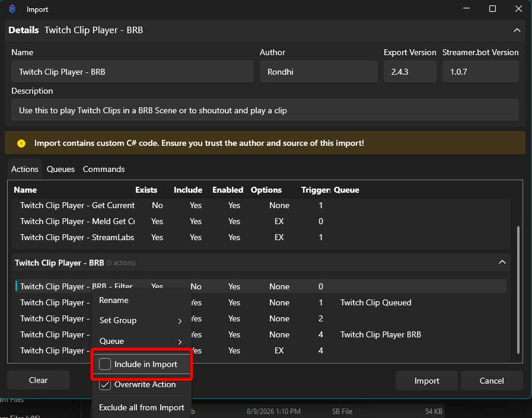Click the Triggers column header
This screenshot has height=418, width=532.
[x=316, y=190]
